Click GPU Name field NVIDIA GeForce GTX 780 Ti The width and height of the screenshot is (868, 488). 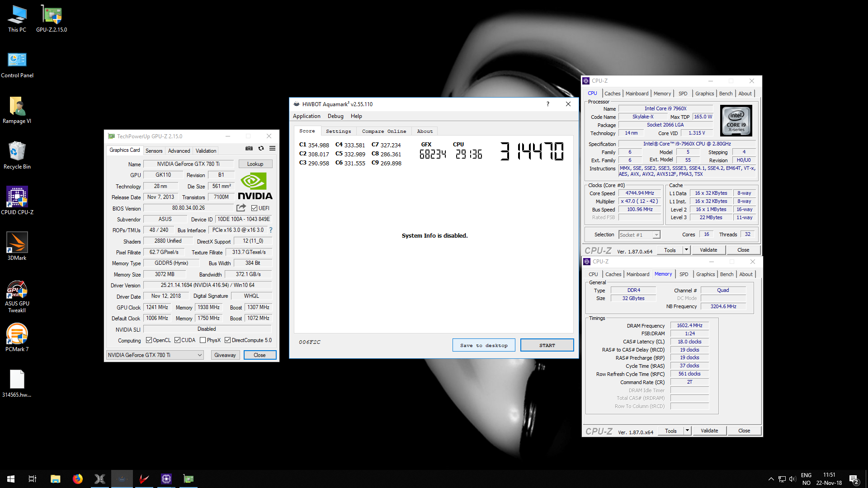[x=189, y=164]
